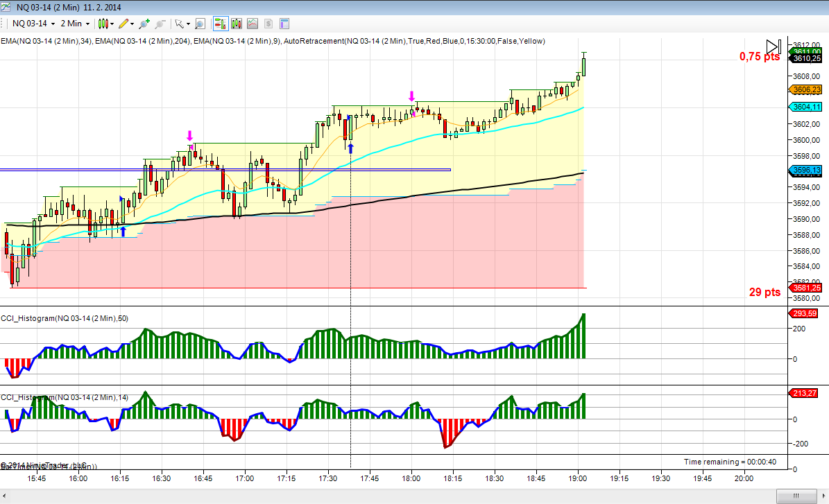This screenshot has height=504, width=829.
Task: Open the dropdown arrow beside the pencil
Action: tap(133, 24)
